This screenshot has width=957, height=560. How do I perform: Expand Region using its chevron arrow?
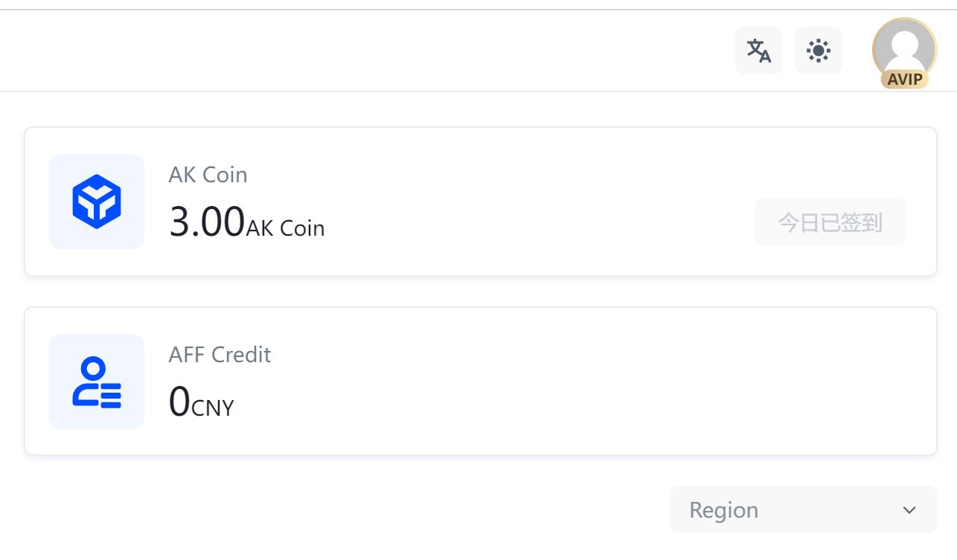[x=909, y=510]
